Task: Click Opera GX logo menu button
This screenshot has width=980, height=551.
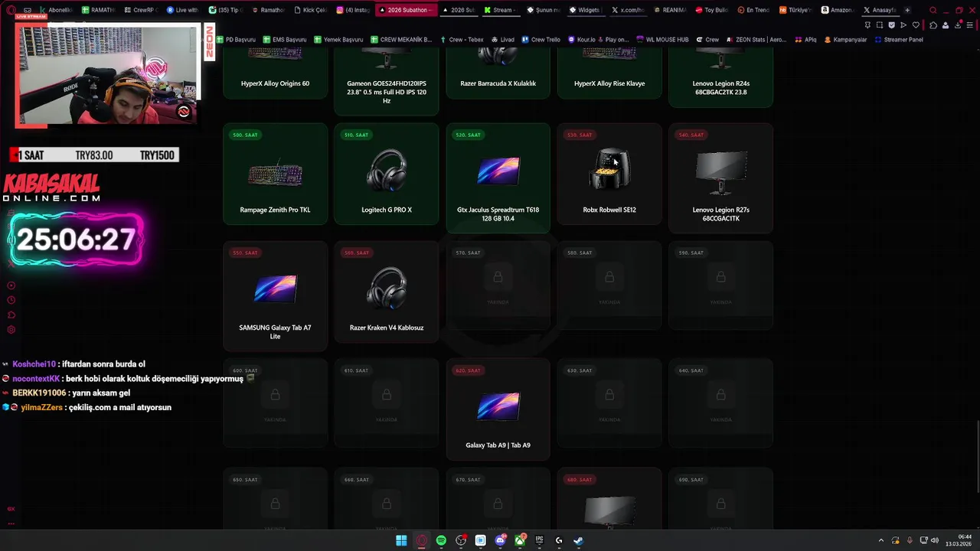Action: pyautogui.click(x=11, y=10)
